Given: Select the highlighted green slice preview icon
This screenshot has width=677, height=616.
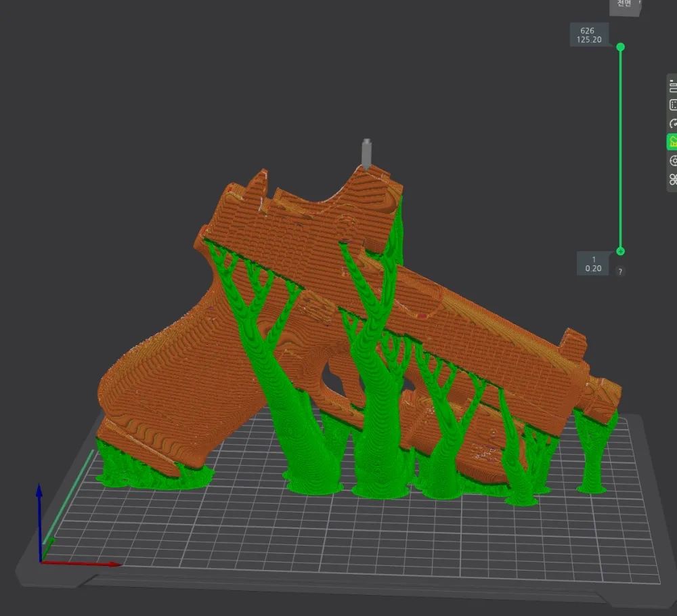Looking at the screenshot, I should point(673,142).
